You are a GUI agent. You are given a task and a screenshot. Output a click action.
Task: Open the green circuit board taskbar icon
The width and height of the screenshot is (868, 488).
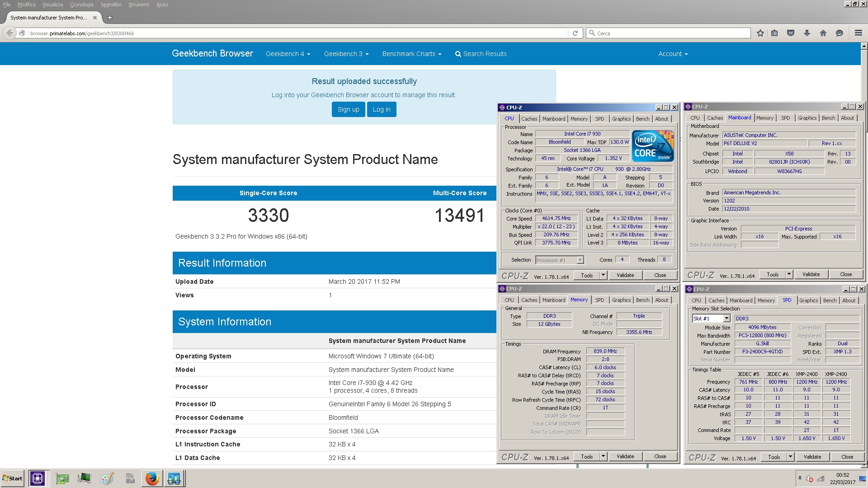62,478
